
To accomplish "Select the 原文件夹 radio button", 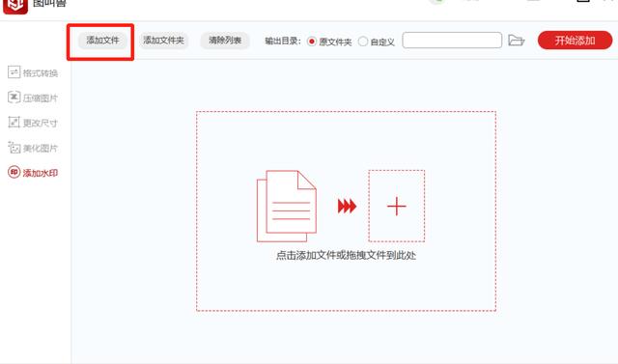I will 311,41.
